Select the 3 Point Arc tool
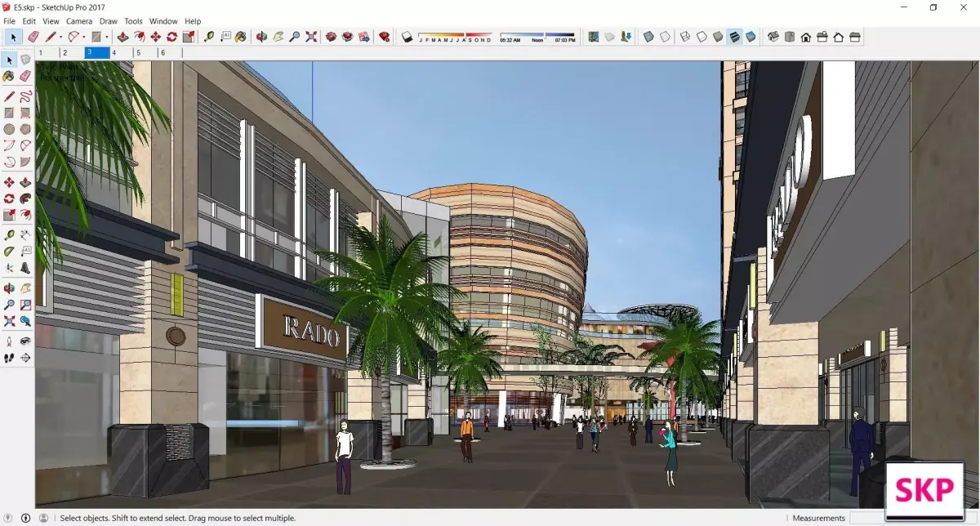 (9, 162)
